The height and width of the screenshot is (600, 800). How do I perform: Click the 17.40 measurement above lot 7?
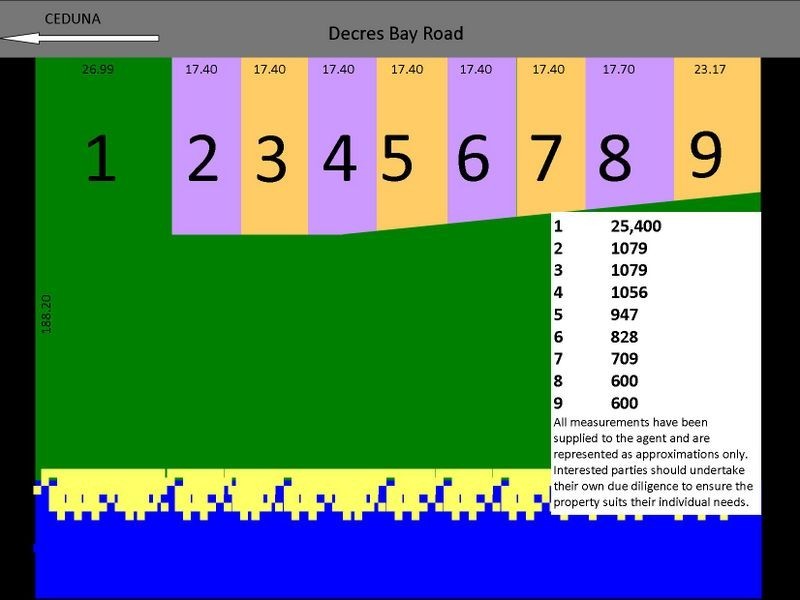548,69
